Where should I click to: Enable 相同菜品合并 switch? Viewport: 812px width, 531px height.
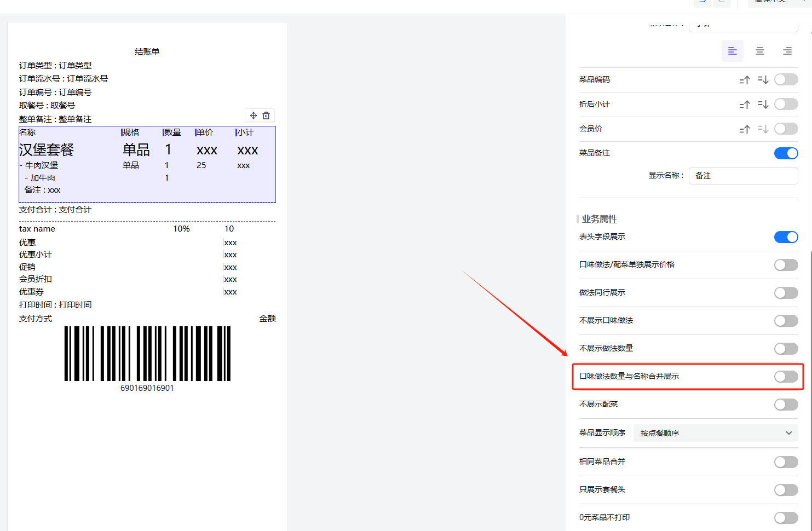pyautogui.click(x=786, y=462)
